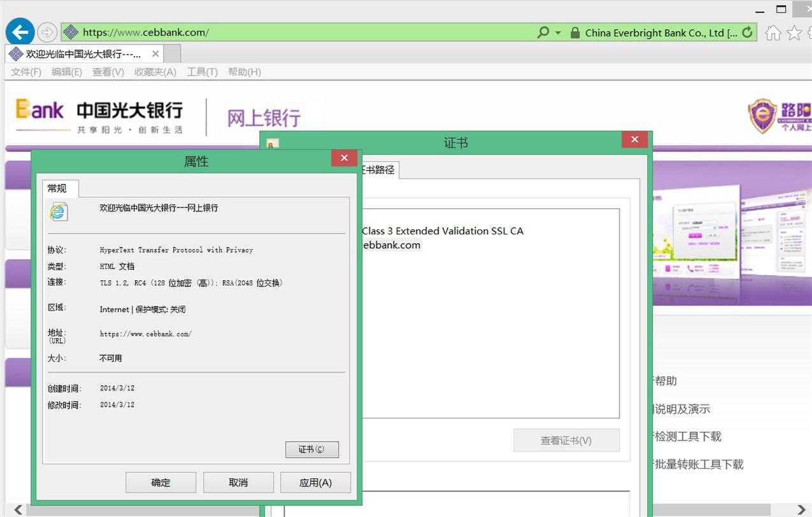Open the 查看(V) menu
Viewport: 812px width, 517px height.
pyautogui.click(x=108, y=72)
